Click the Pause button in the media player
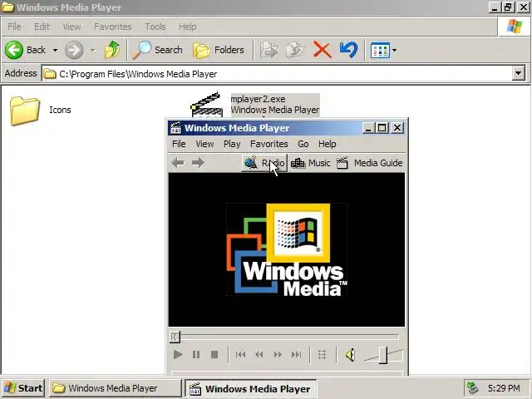The width and height of the screenshot is (532, 399). click(196, 355)
